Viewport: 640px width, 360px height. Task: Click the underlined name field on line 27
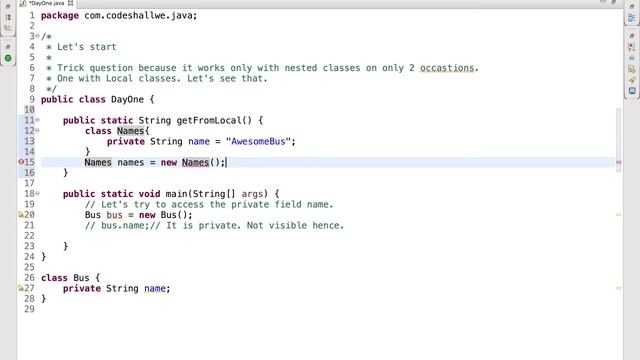[155, 289]
